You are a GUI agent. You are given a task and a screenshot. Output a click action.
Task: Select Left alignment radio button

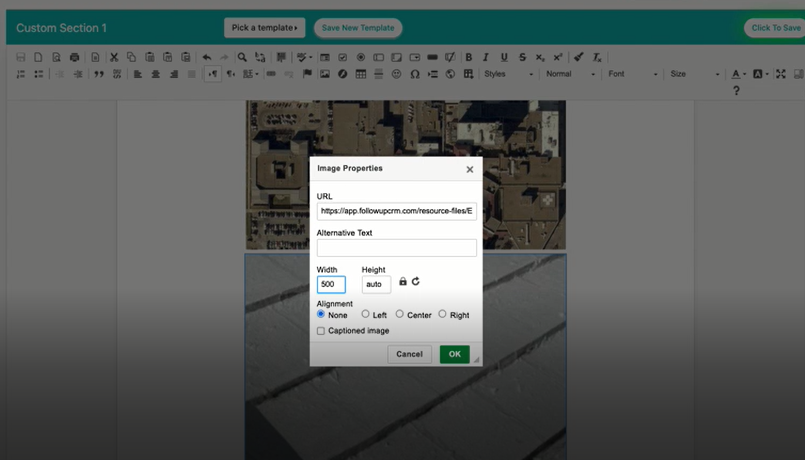coord(365,314)
